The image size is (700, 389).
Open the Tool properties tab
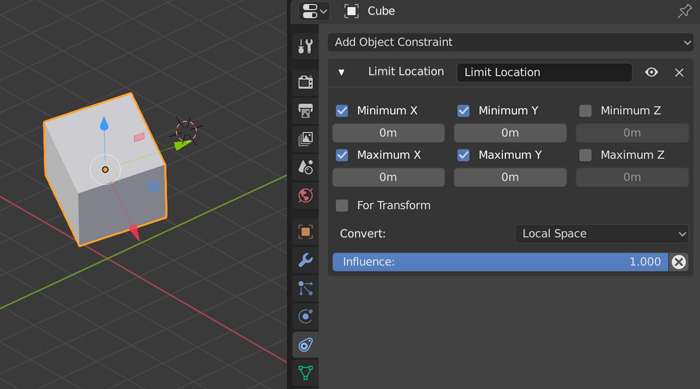[305, 46]
